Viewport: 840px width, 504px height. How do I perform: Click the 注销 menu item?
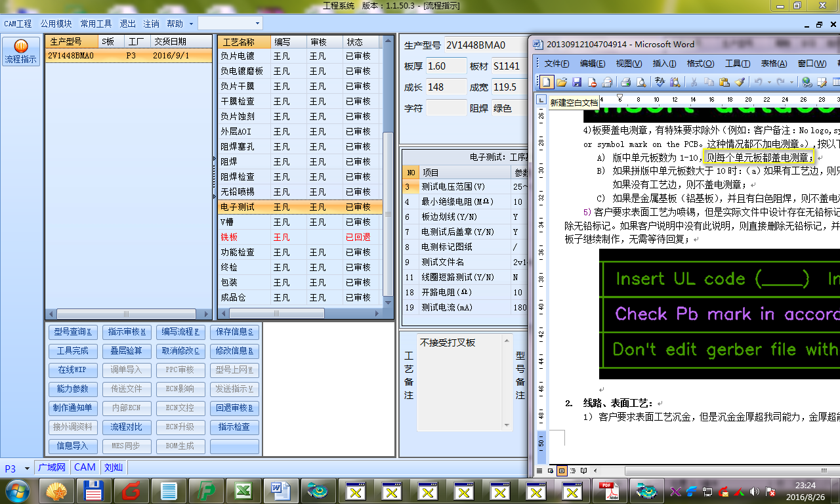[151, 24]
